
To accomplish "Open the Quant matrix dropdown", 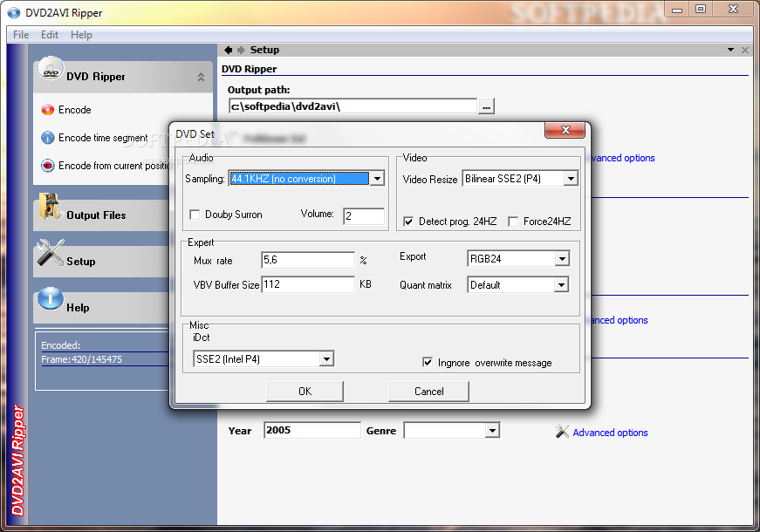I will coord(561,285).
